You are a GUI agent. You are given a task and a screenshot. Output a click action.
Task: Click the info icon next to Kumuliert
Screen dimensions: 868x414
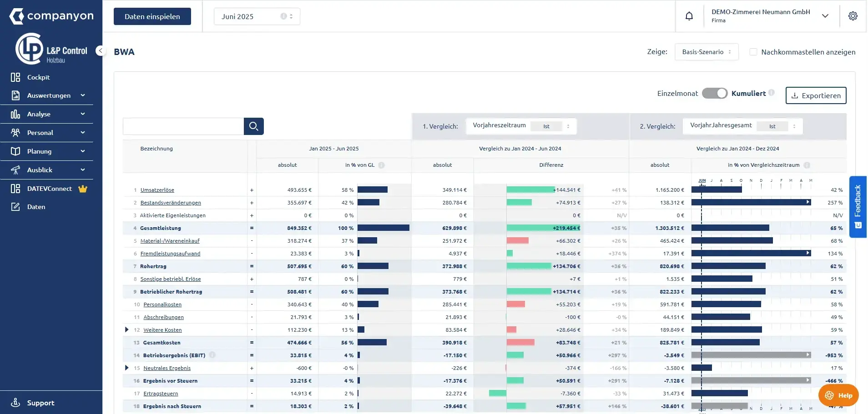772,93
